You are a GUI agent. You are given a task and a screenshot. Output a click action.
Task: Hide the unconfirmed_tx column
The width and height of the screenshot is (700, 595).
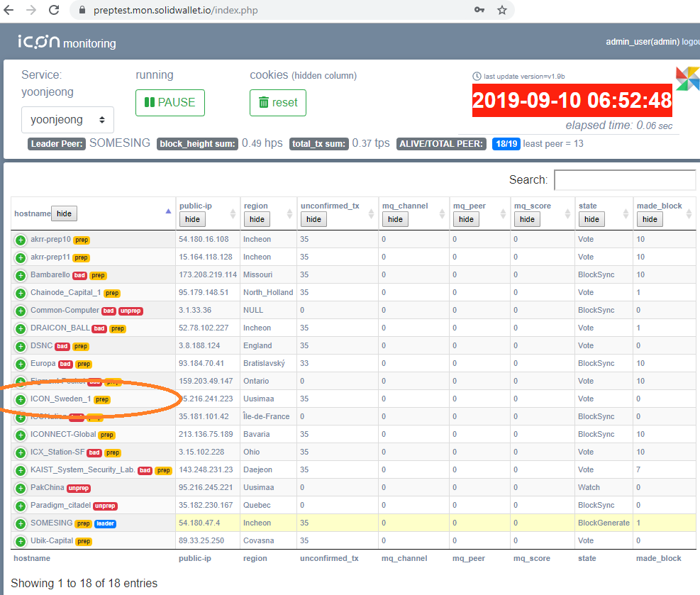point(314,219)
